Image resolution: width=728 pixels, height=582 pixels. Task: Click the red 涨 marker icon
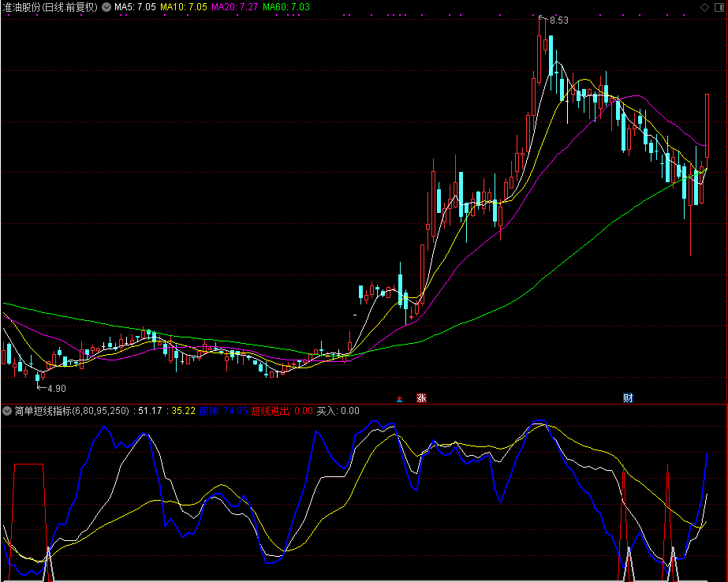pos(421,398)
